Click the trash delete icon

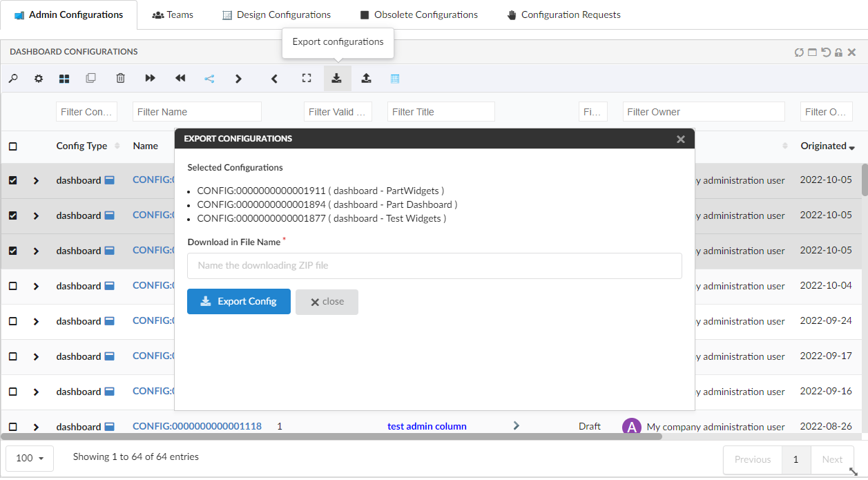[120, 79]
